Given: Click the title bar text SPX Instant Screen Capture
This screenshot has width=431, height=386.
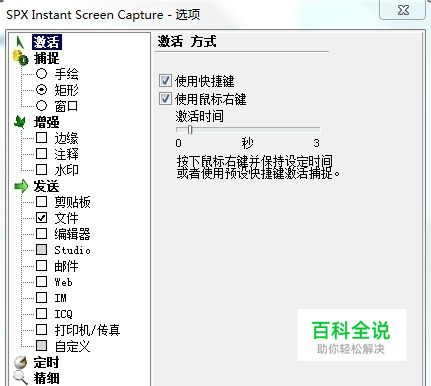Looking at the screenshot, I should [x=85, y=15].
